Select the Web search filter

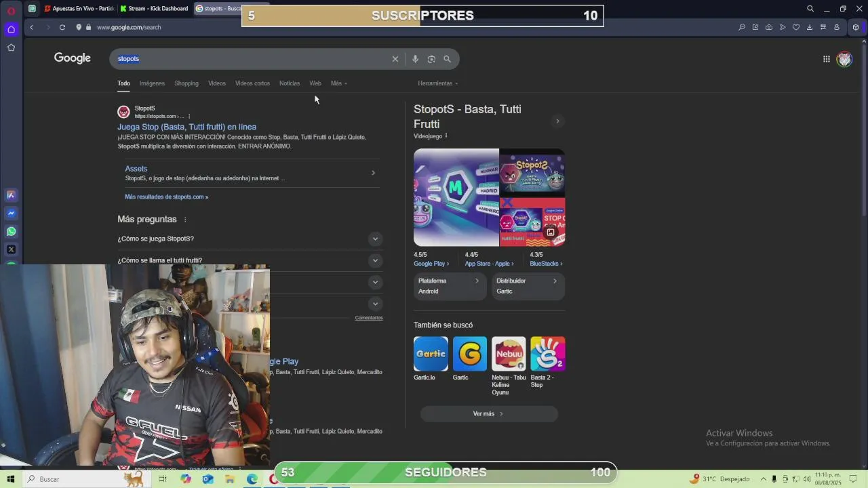click(315, 83)
